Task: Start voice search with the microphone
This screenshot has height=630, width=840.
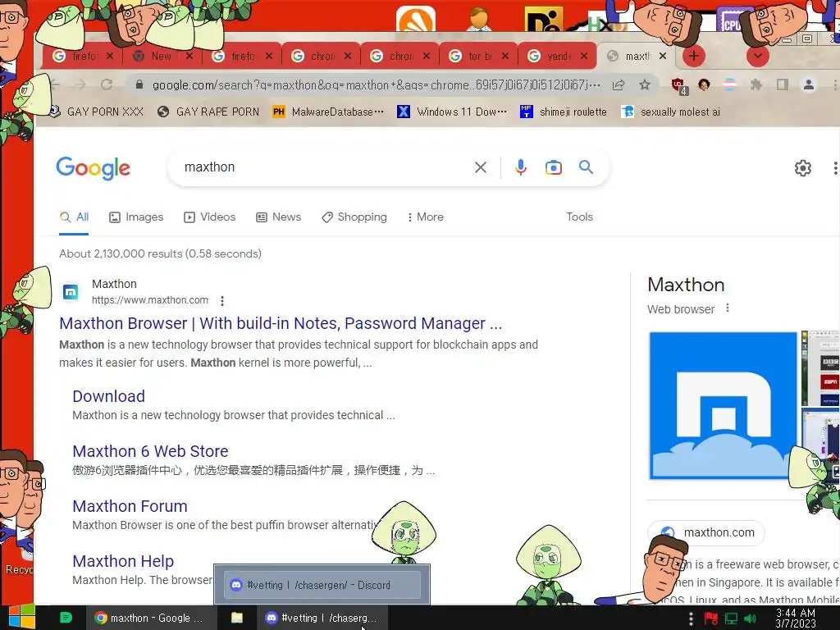Action: click(x=520, y=167)
